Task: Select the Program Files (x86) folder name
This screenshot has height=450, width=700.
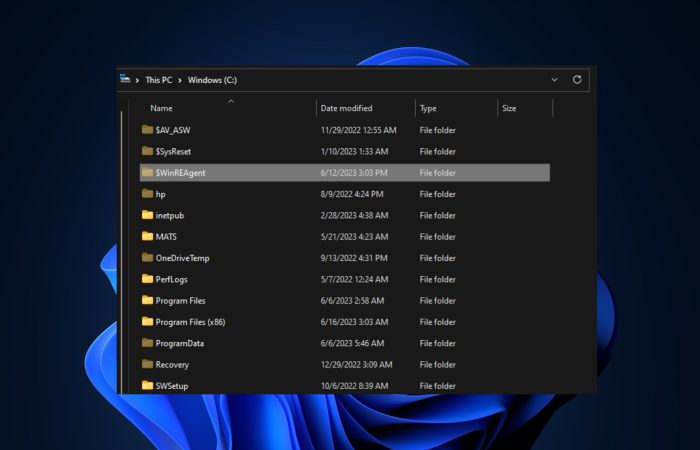Action: click(190, 322)
